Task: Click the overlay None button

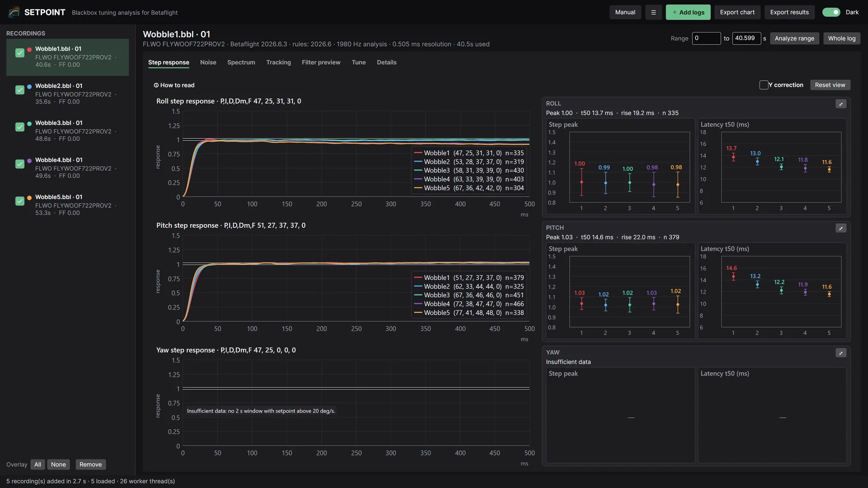Action: (x=58, y=465)
